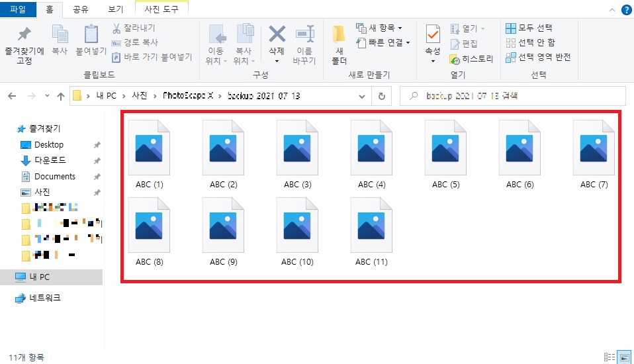The width and height of the screenshot is (634, 364).
Task: Switch to the View (보기) tab
Action: [115, 9]
